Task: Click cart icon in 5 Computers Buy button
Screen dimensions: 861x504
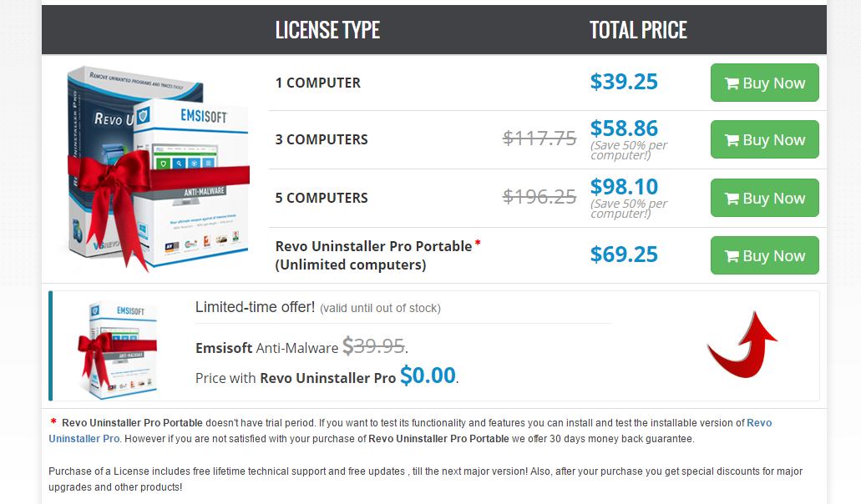Action: tap(732, 199)
